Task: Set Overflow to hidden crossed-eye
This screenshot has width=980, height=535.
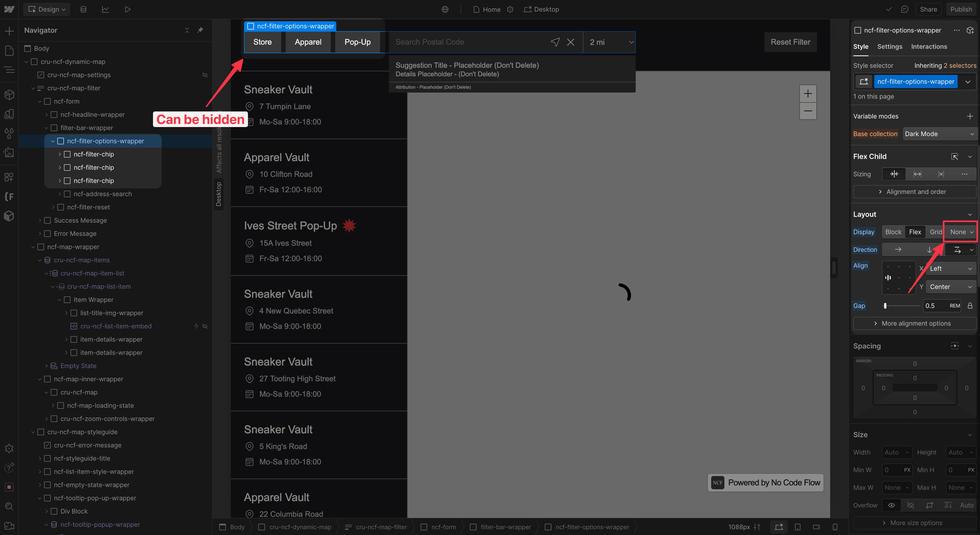Action: 910,505
